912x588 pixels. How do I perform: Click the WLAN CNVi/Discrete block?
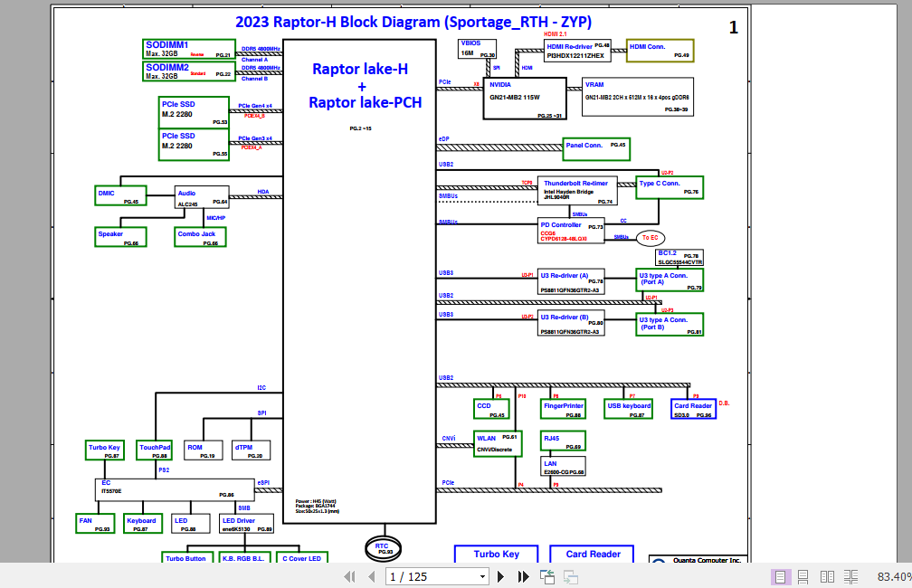(x=498, y=444)
